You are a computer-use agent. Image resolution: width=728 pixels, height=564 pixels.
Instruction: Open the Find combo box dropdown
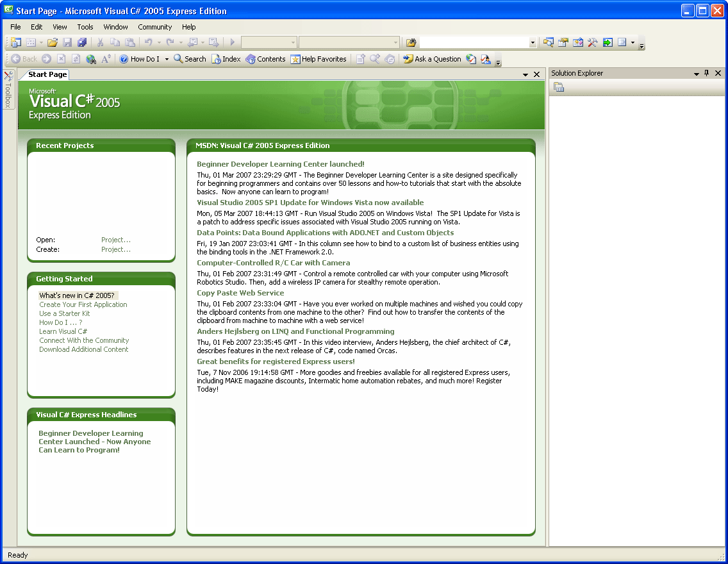(533, 42)
